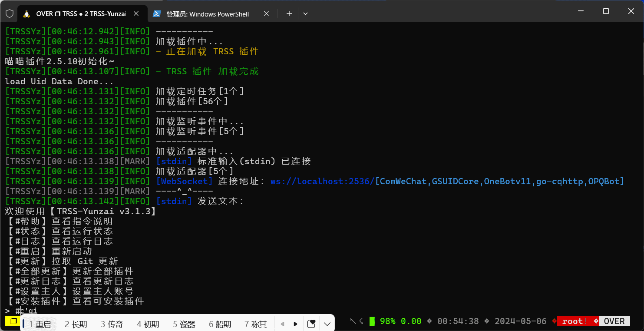Click the OVER status segment at bottom right
This screenshot has height=331, width=644.
pyautogui.click(x=614, y=321)
